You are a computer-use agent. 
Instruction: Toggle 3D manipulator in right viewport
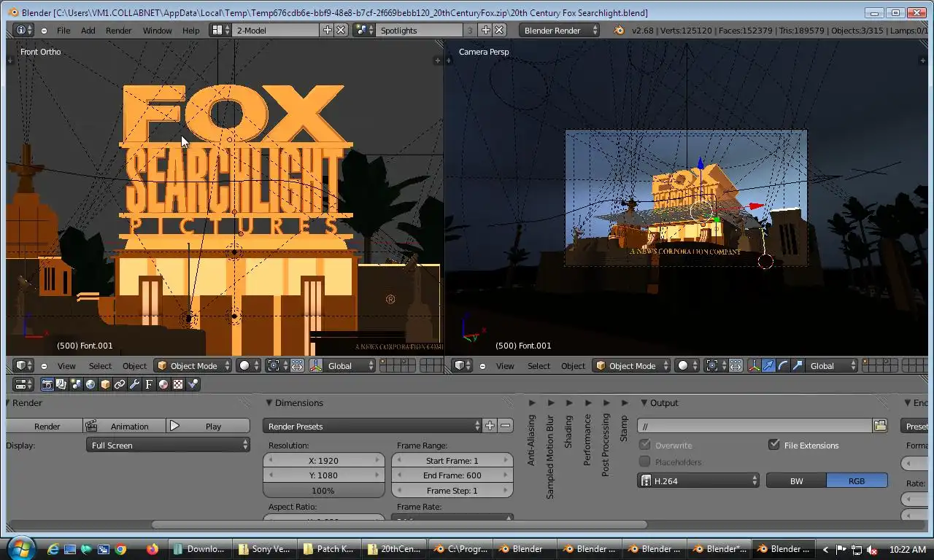coord(754,365)
